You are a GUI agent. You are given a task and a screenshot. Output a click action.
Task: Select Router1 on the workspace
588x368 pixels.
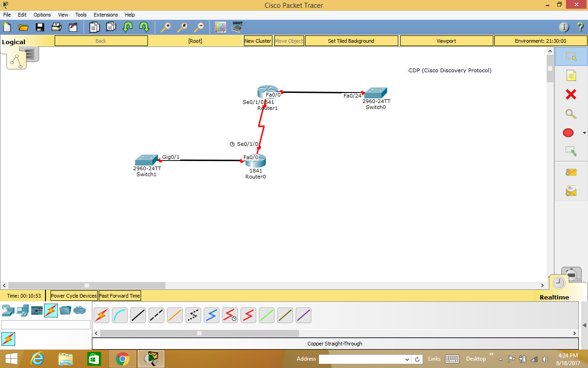(x=267, y=92)
